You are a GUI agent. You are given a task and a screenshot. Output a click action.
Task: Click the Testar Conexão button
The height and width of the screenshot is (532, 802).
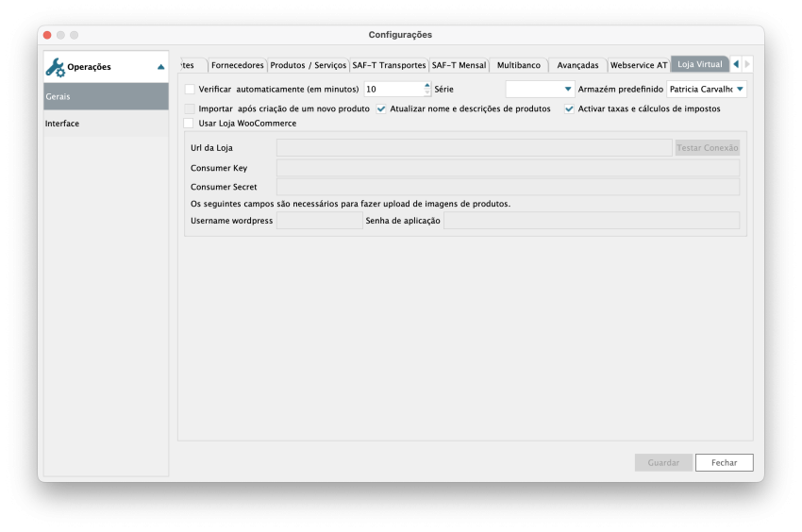pos(707,148)
